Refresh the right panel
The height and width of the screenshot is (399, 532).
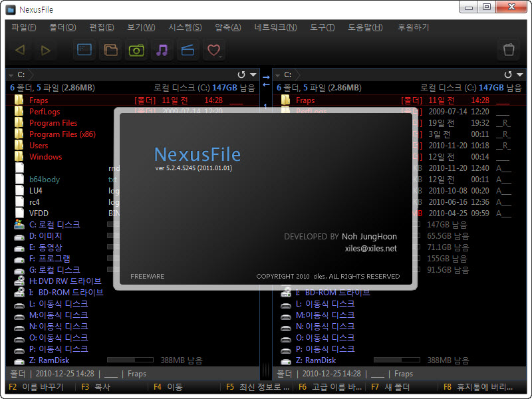pos(508,74)
